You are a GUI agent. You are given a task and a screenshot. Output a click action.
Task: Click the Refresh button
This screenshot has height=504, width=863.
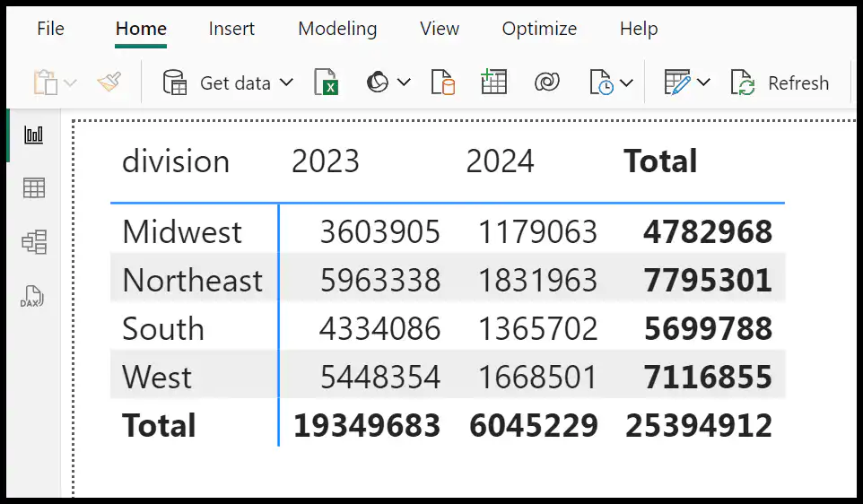coord(780,83)
